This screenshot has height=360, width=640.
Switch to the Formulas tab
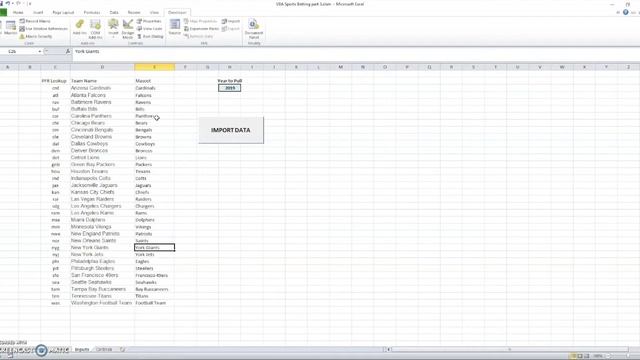coord(92,13)
